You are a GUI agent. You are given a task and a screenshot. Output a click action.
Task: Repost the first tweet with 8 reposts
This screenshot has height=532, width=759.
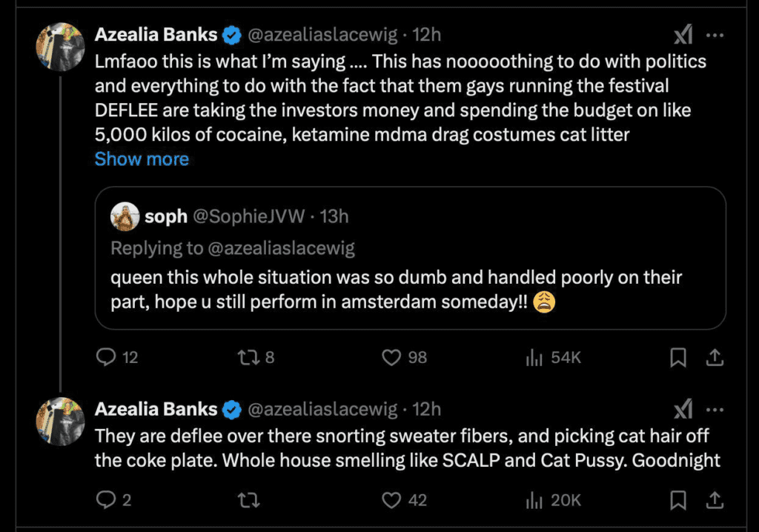pos(256,357)
